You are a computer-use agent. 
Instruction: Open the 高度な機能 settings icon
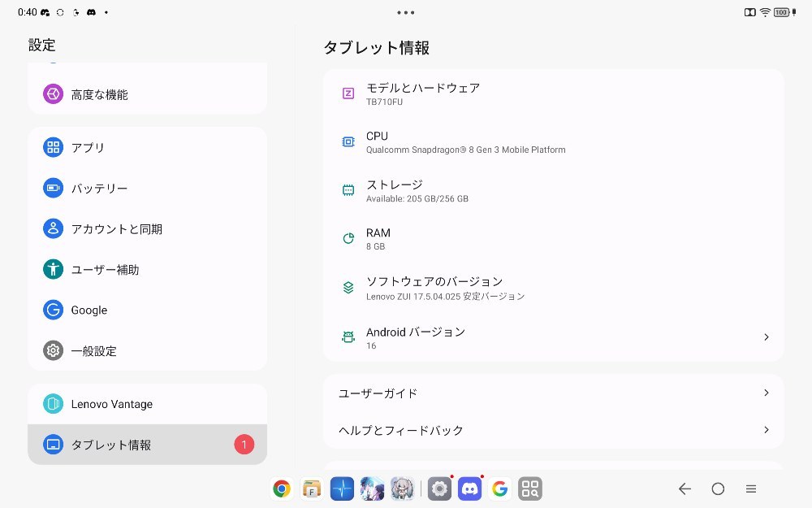53,93
